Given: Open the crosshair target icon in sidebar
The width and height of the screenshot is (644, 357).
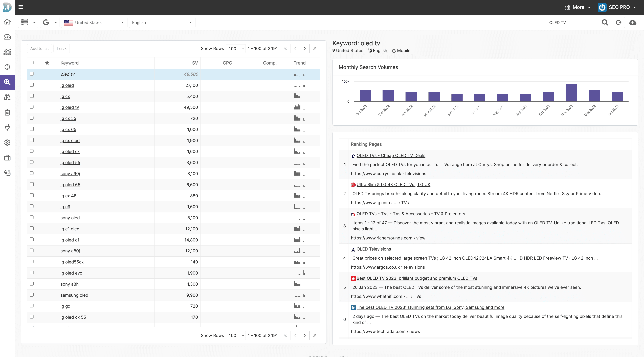Looking at the screenshot, I should [7, 67].
